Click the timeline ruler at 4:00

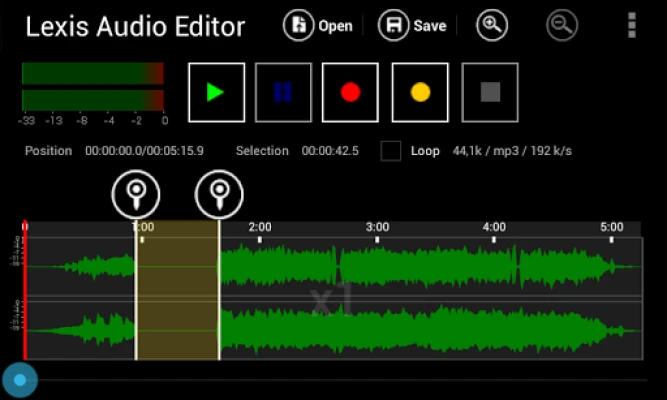494,228
